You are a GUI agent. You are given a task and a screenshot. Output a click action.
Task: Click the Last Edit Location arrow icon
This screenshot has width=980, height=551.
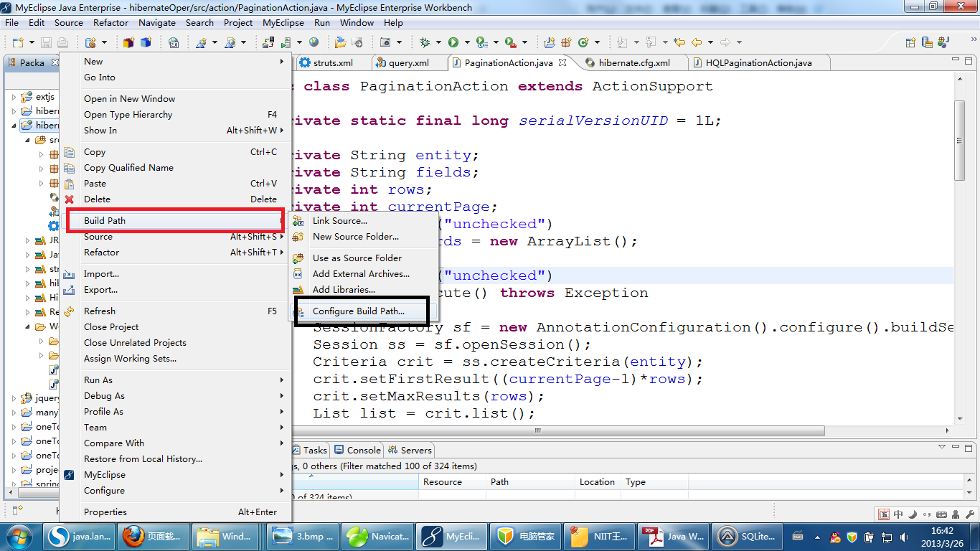coord(679,42)
